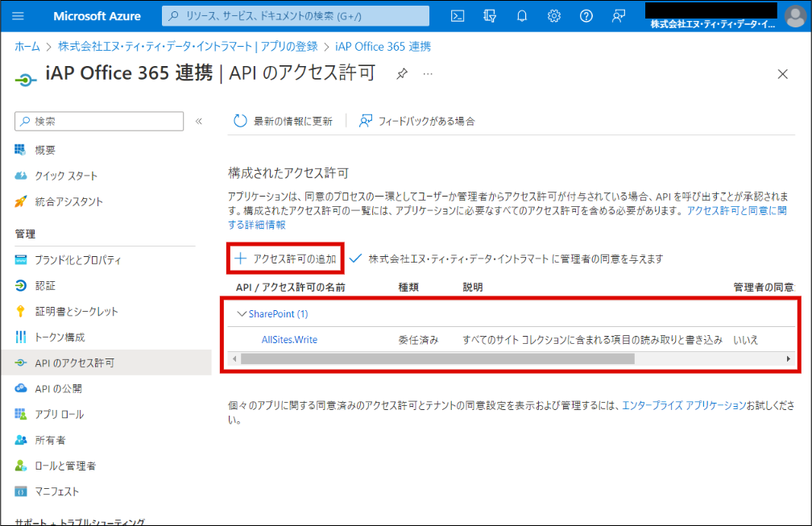812x526 pixels.
Task: Pin this blade using the pin icon
Action: coord(401,74)
